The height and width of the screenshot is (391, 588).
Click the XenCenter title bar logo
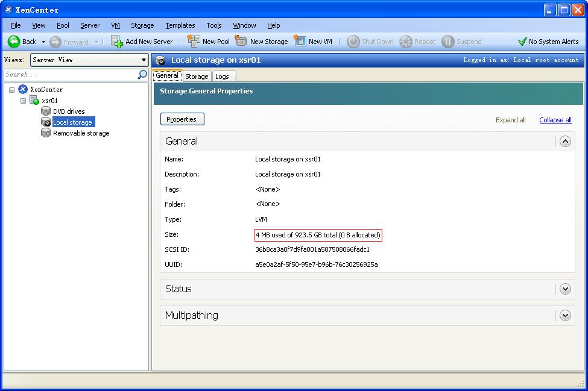click(x=8, y=10)
